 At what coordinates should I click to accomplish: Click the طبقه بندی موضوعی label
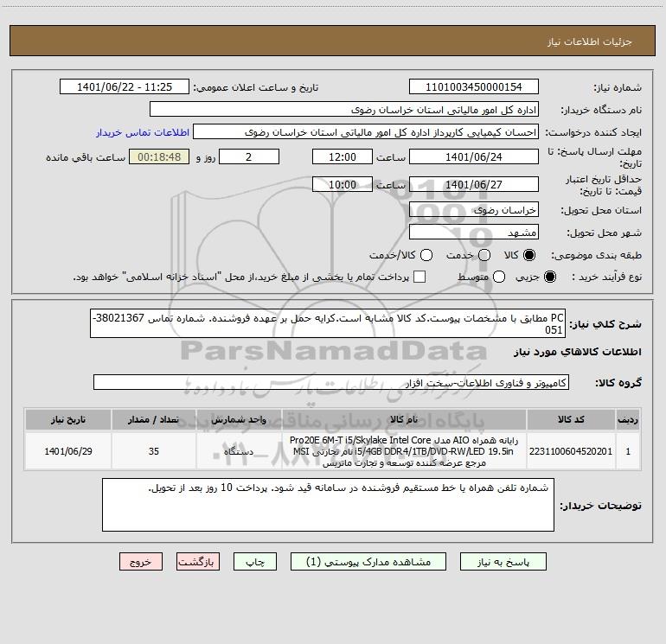[x=596, y=255]
